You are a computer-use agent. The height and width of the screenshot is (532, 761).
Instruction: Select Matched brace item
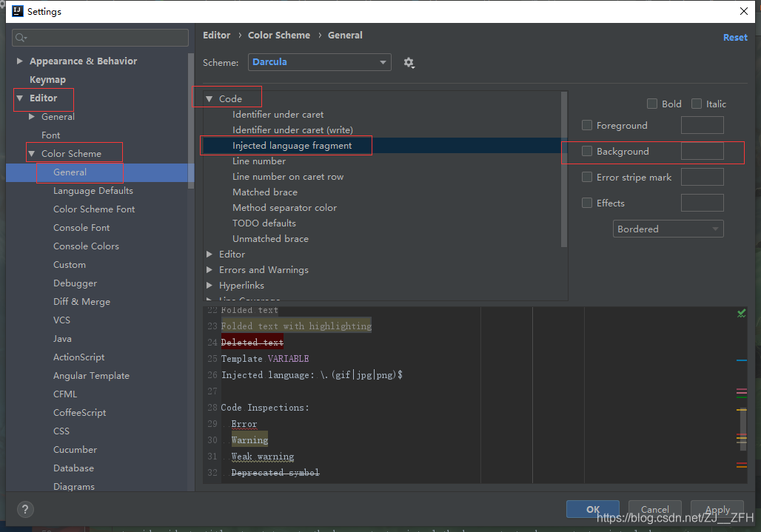[265, 192]
